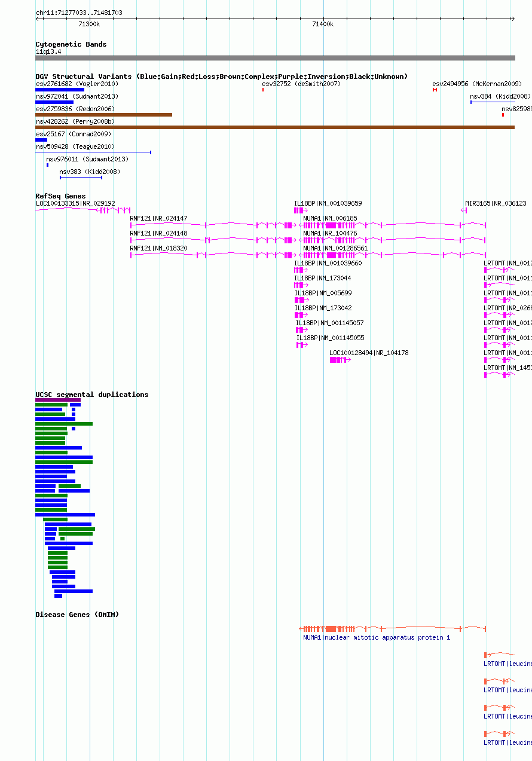532x761 pixels.
Task: Open variant esv2759836 (Redon2006) label
Action: [75, 109]
